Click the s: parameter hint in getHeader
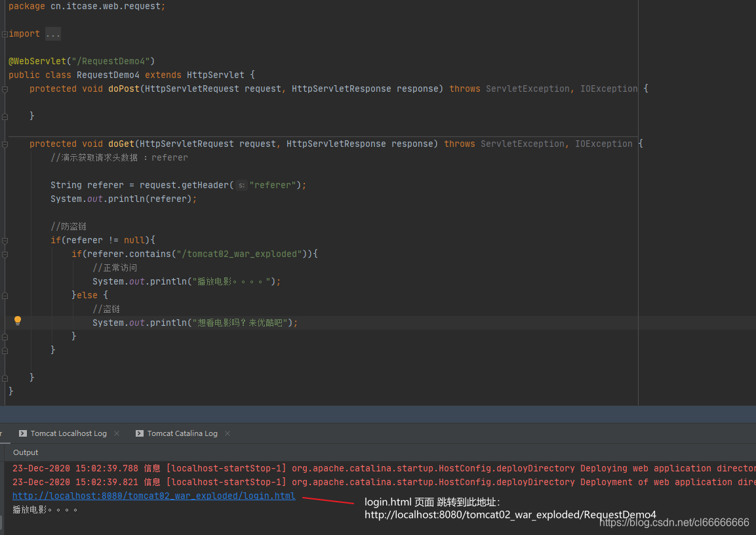The width and height of the screenshot is (756, 535). (x=241, y=186)
